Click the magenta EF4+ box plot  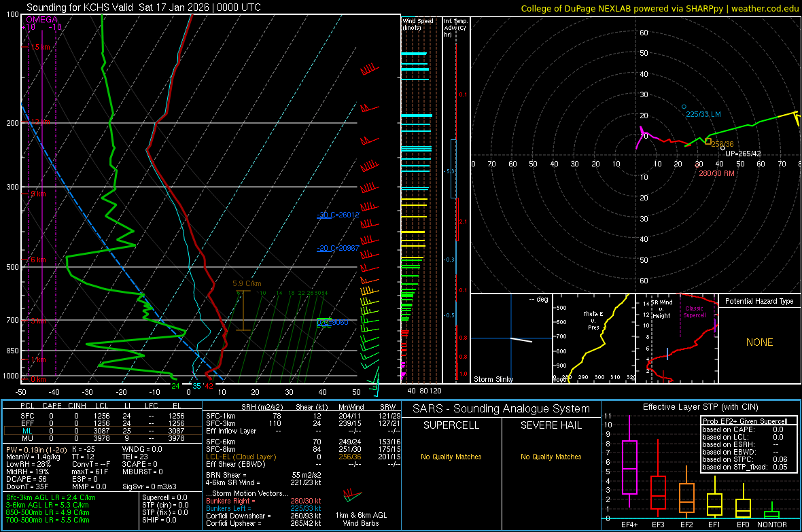629,467
